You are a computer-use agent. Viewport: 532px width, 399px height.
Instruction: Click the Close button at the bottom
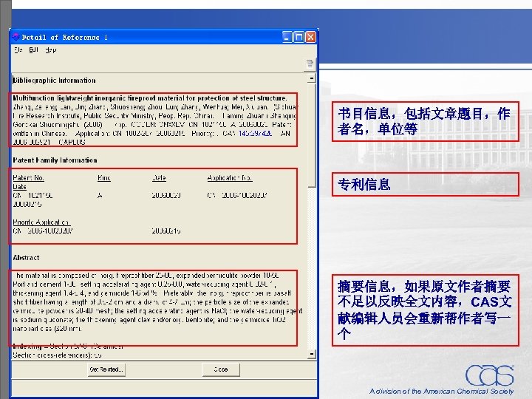pos(221,369)
